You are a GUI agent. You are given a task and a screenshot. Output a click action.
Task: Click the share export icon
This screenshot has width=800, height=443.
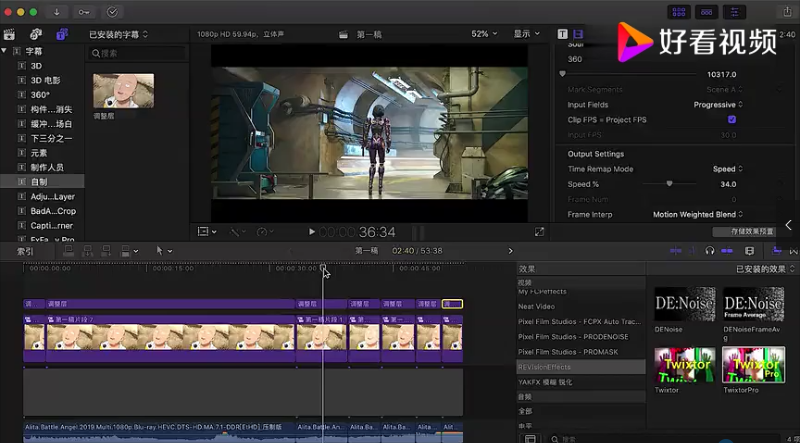pyautogui.click(x=788, y=12)
